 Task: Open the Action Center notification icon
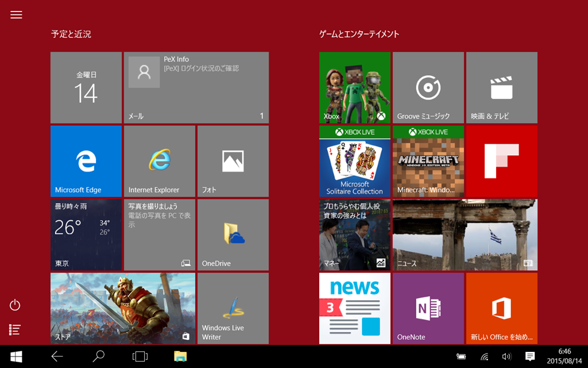tap(530, 356)
